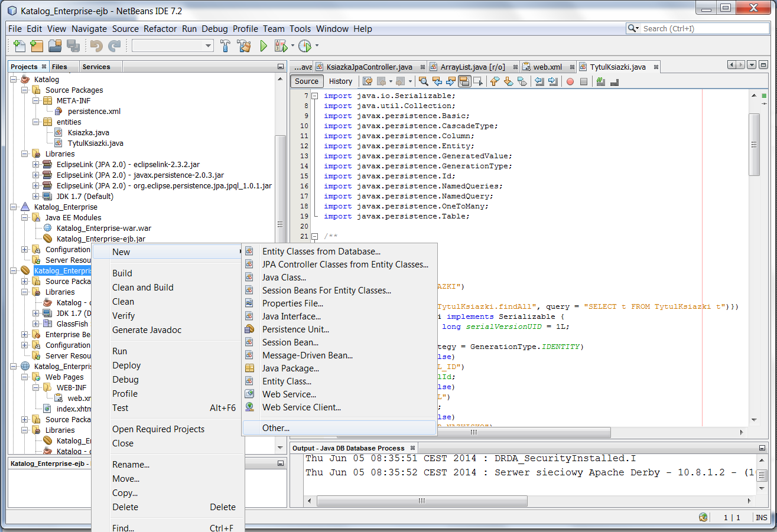Select Ksiazka.java in Projects tree
777x532 pixels.
[88, 132]
